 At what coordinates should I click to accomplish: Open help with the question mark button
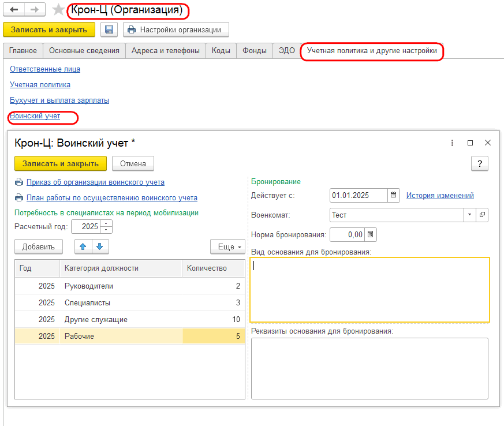pos(480,164)
